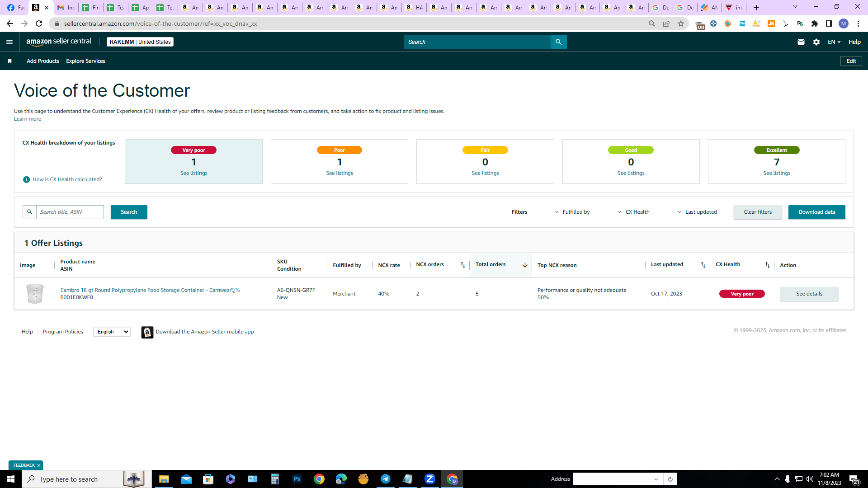Click the info icon beside CX Health calculated
The width and height of the screenshot is (868, 488).
(x=26, y=179)
